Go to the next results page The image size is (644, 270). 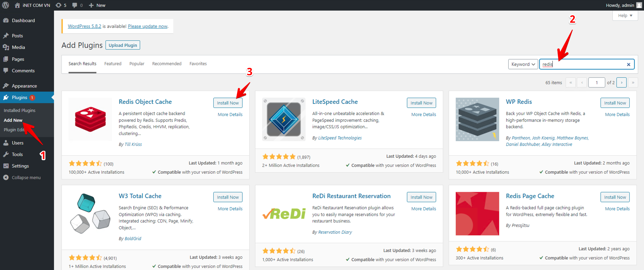coord(621,82)
